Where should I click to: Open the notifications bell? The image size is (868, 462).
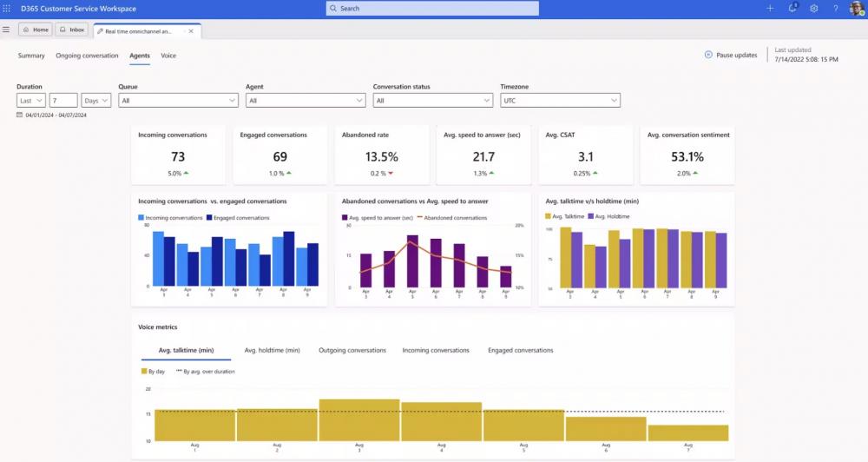pos(792,8)
